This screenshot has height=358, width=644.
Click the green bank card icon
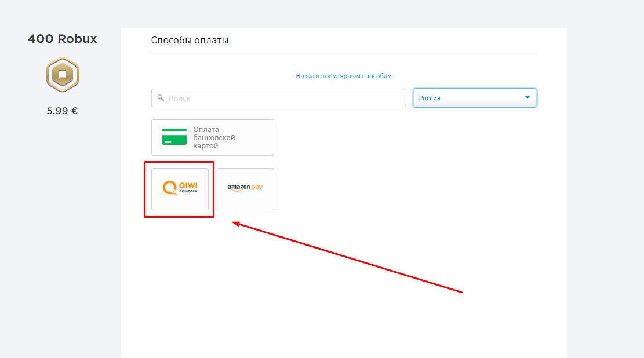[x=174, y=137]
